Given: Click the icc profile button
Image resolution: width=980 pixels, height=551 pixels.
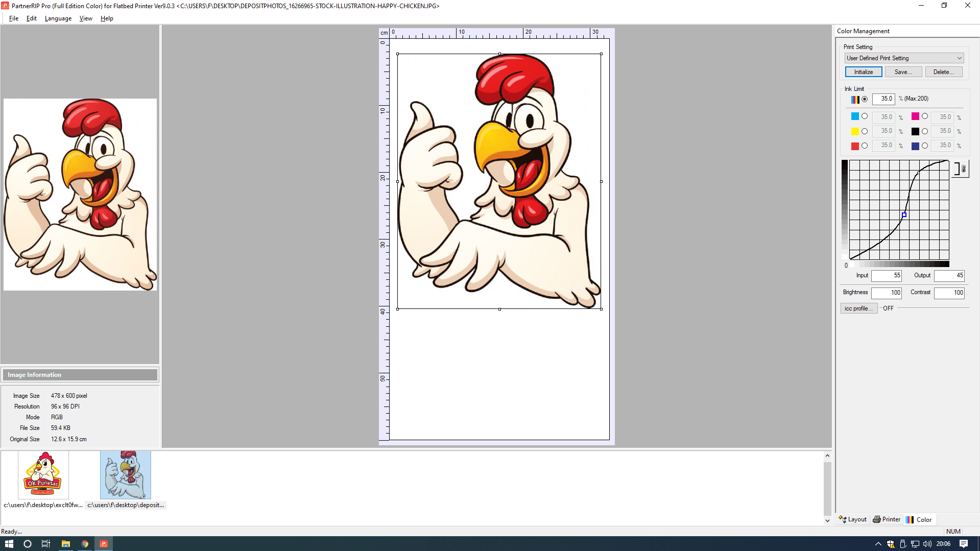Looking at the screenshot, I should tap(858, 308).
